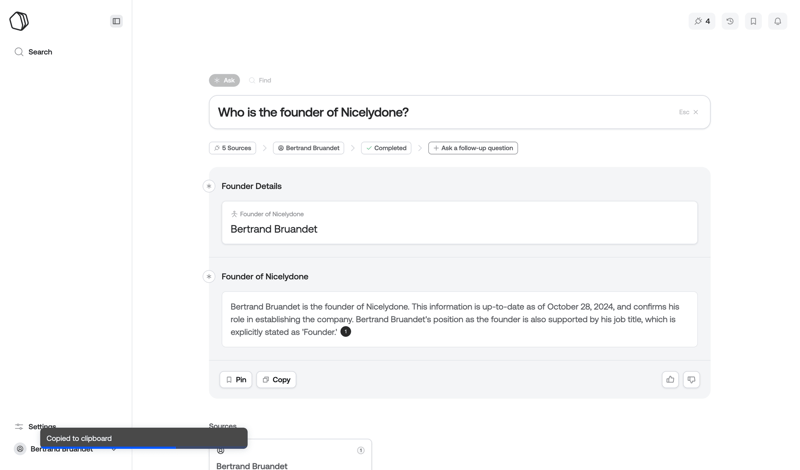Open the pinned items counter showing 4

[702, 21]
